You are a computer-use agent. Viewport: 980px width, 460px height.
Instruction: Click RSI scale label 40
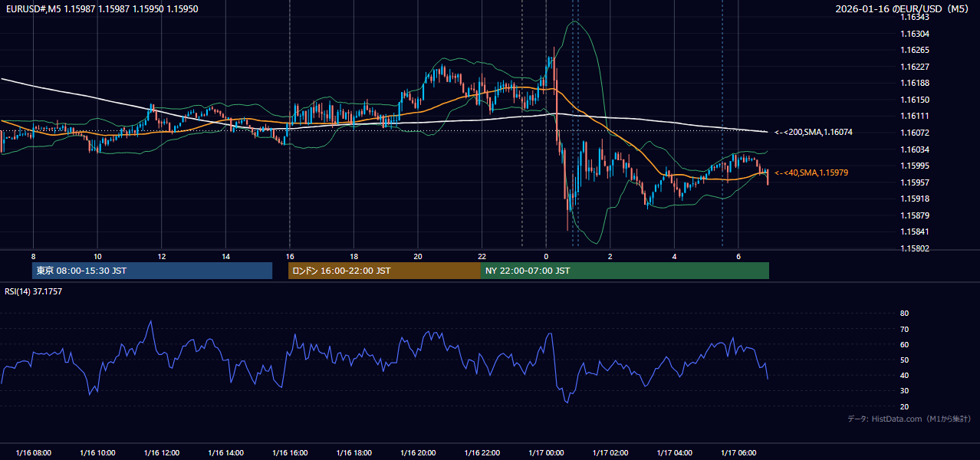904,376
